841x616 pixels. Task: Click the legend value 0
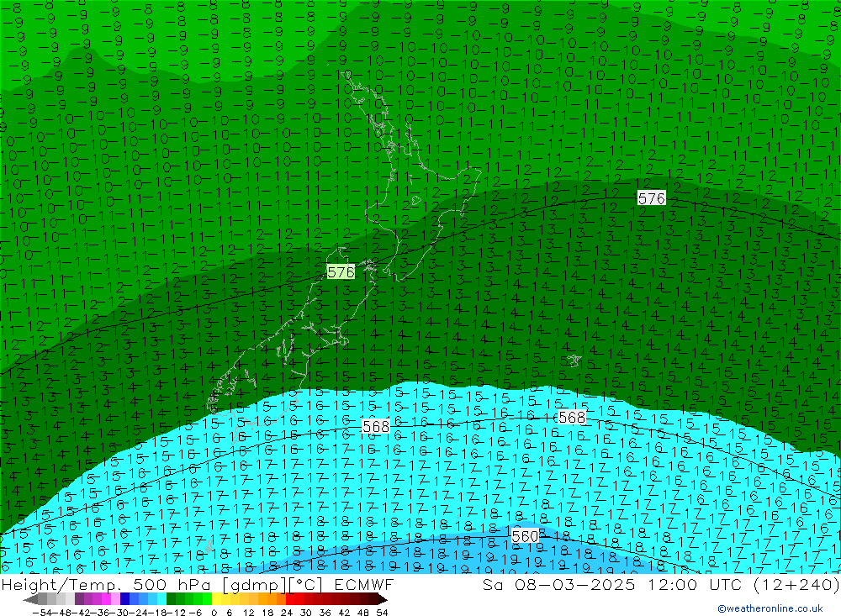tap(214, 613)
